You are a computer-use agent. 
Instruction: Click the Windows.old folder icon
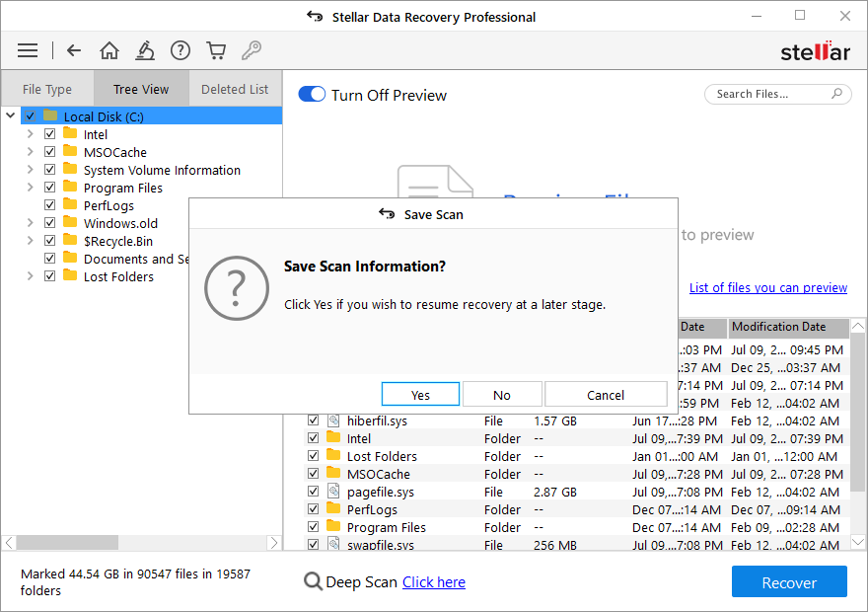70,222
